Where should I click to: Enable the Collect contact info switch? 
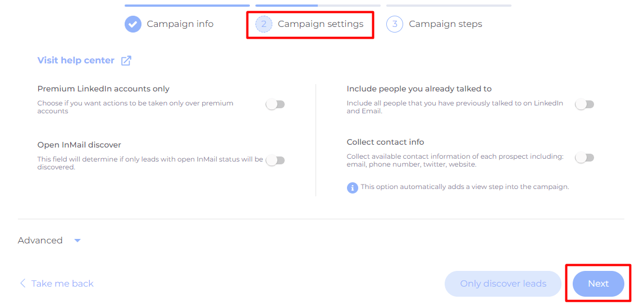[584, 158]
